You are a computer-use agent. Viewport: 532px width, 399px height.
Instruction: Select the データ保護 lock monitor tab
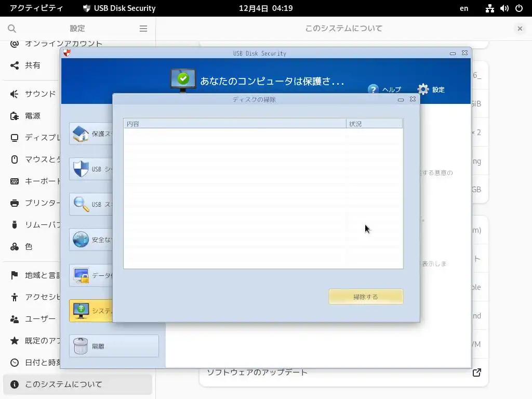pos(91,275)
